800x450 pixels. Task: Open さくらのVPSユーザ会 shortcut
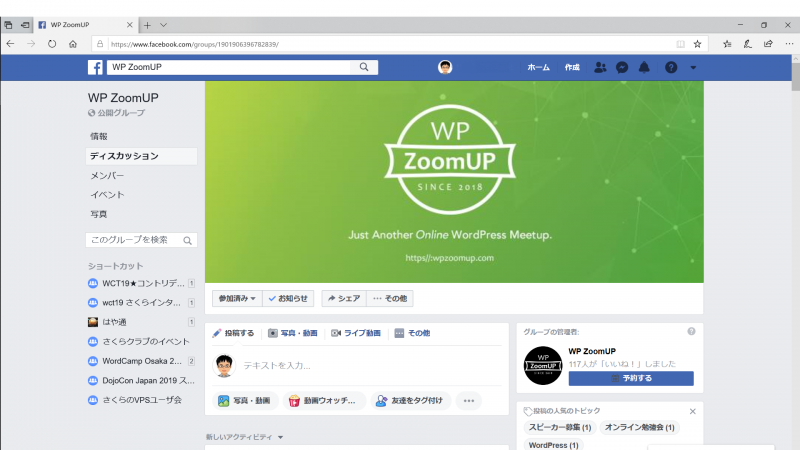(141, 400)
